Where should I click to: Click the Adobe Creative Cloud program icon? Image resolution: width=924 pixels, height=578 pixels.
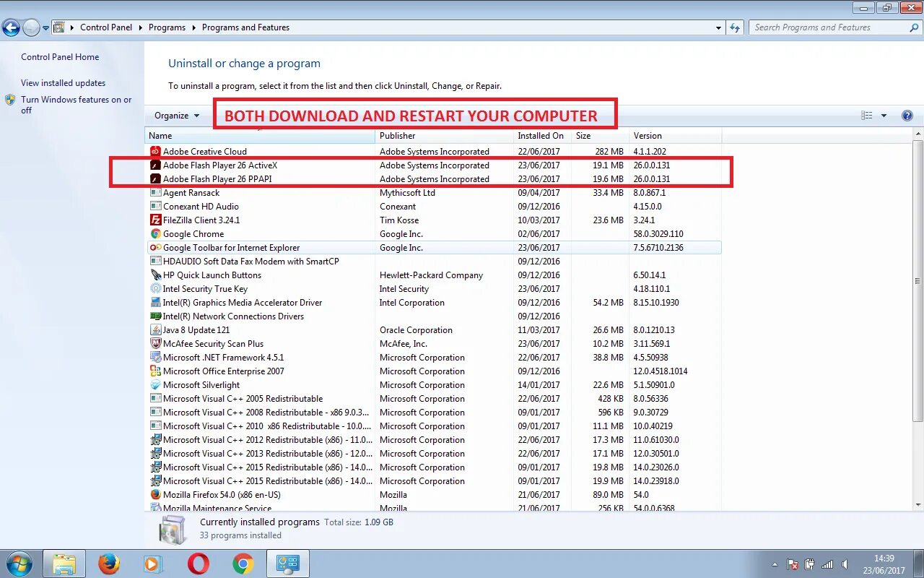[x=155, y=152]
